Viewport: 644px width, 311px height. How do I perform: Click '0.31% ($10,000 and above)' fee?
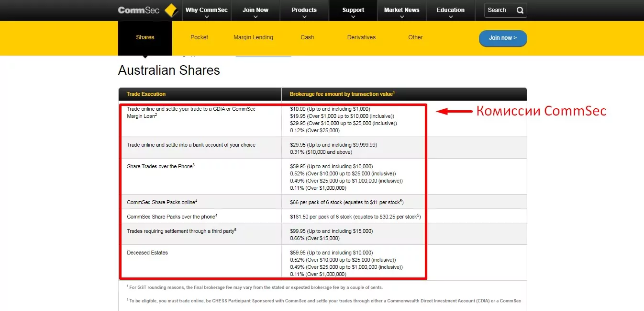point(321,152)
